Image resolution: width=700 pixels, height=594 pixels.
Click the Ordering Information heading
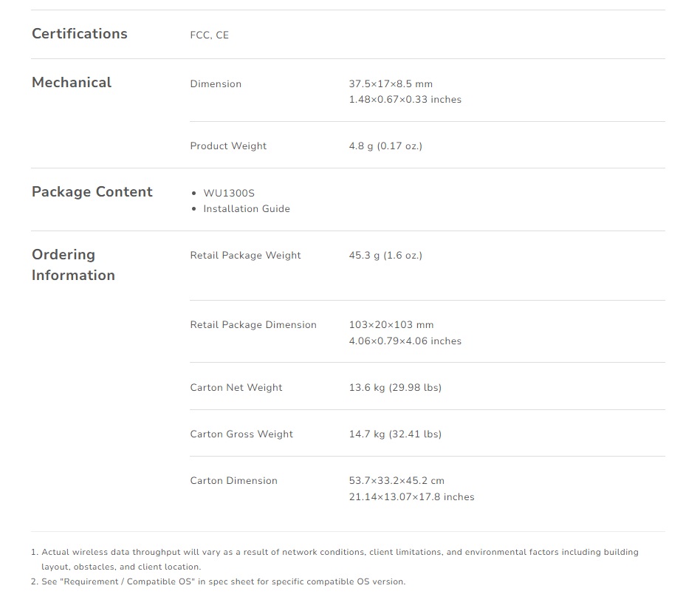point(73,264)
